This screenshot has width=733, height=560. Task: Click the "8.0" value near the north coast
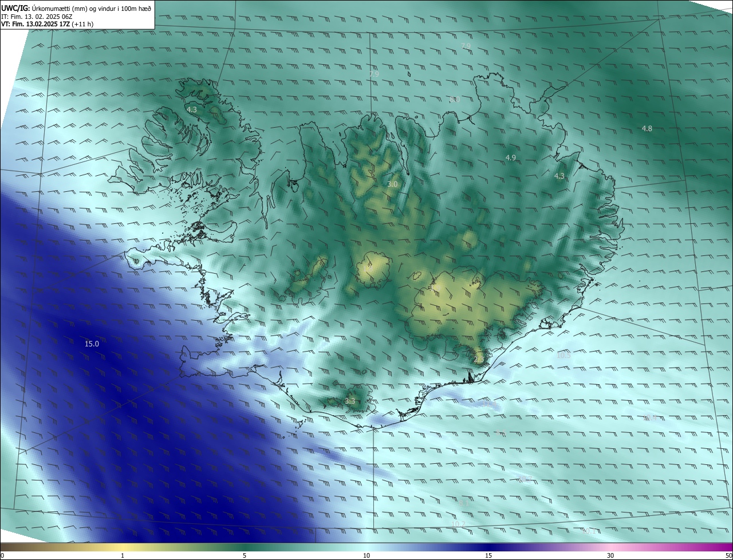pos(455,100)
